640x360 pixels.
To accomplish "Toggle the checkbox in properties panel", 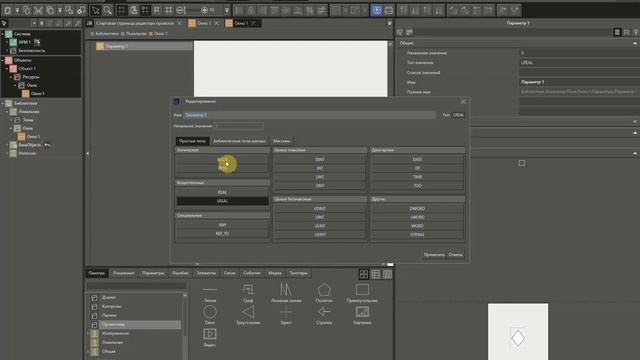I will click(x=522, y=163).
